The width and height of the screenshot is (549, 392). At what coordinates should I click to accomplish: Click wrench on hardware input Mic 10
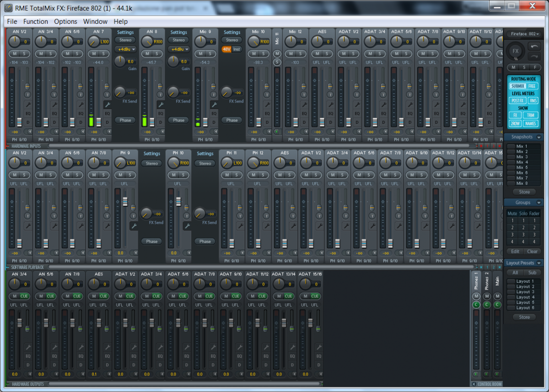[267, 104]
